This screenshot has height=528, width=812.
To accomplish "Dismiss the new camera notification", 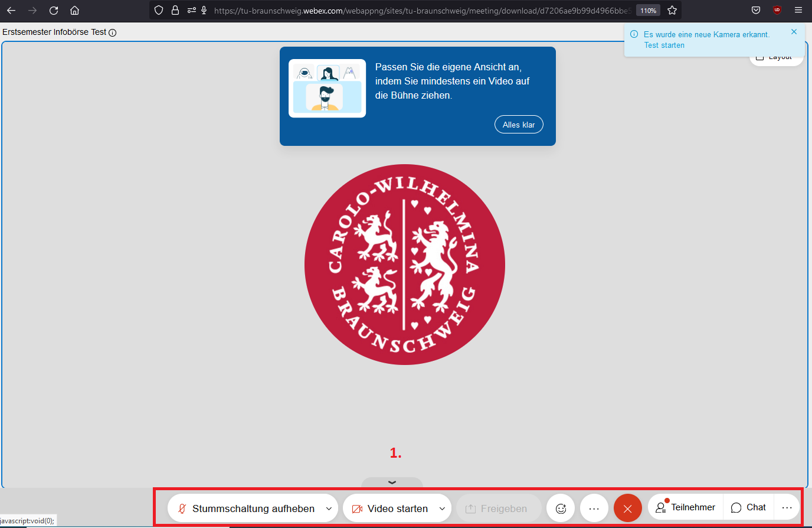I will pos(794,32).
